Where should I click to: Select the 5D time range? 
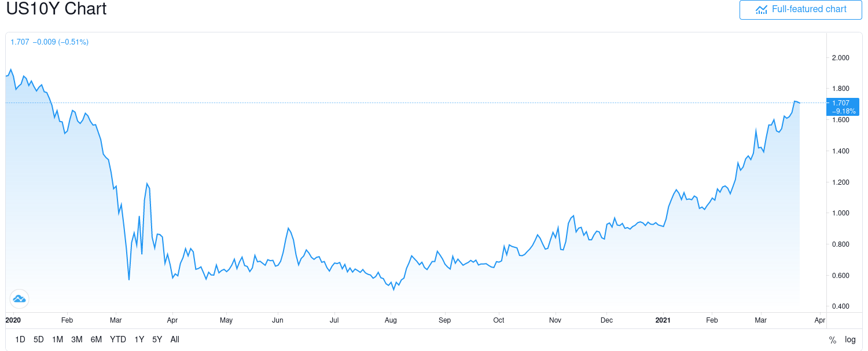(x=39, y=339)
